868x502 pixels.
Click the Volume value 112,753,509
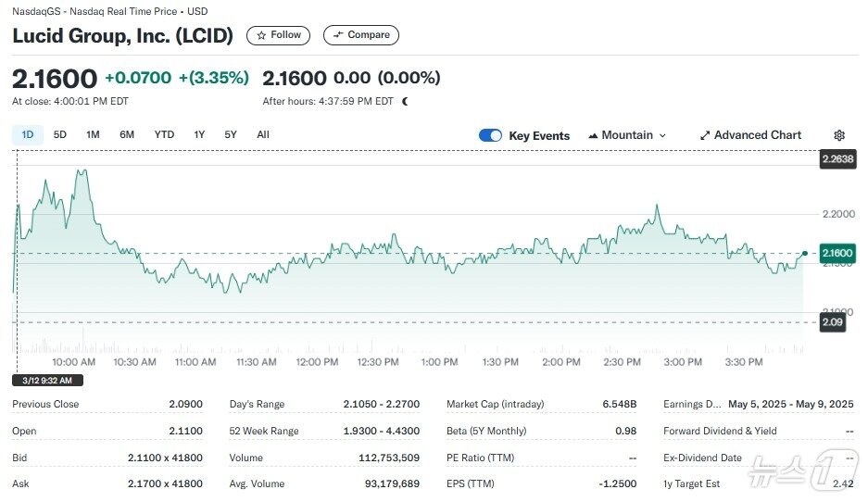click(x=389, y=458)
